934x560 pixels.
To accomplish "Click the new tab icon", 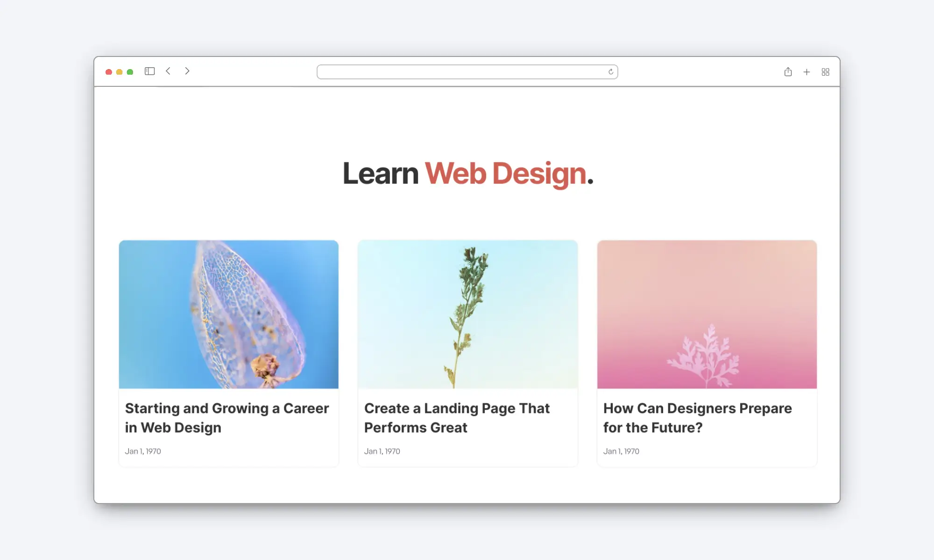I will click(807, 72).
